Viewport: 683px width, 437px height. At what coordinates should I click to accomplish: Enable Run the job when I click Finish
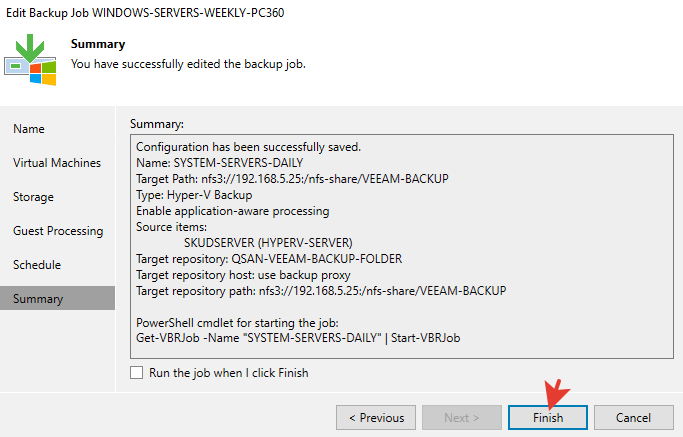[137, 373]
